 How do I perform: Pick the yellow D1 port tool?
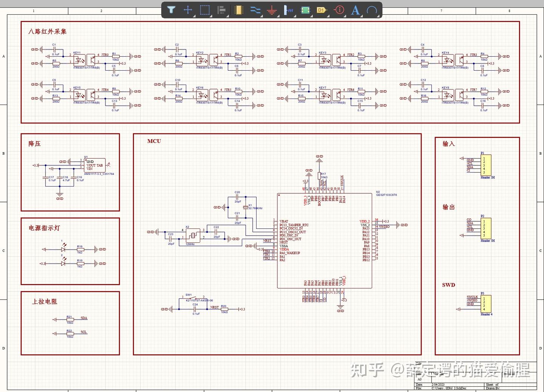click(322, 10)
